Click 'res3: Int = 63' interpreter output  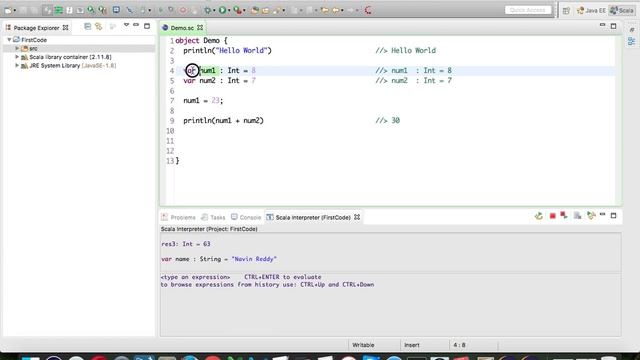(x=186, y=244)
